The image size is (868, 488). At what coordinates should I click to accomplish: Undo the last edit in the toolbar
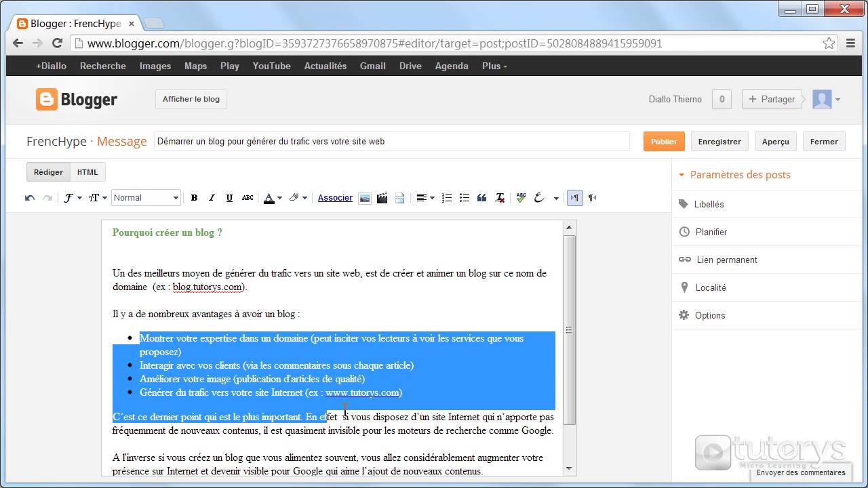pyautogui.click(x=30, y=198)
